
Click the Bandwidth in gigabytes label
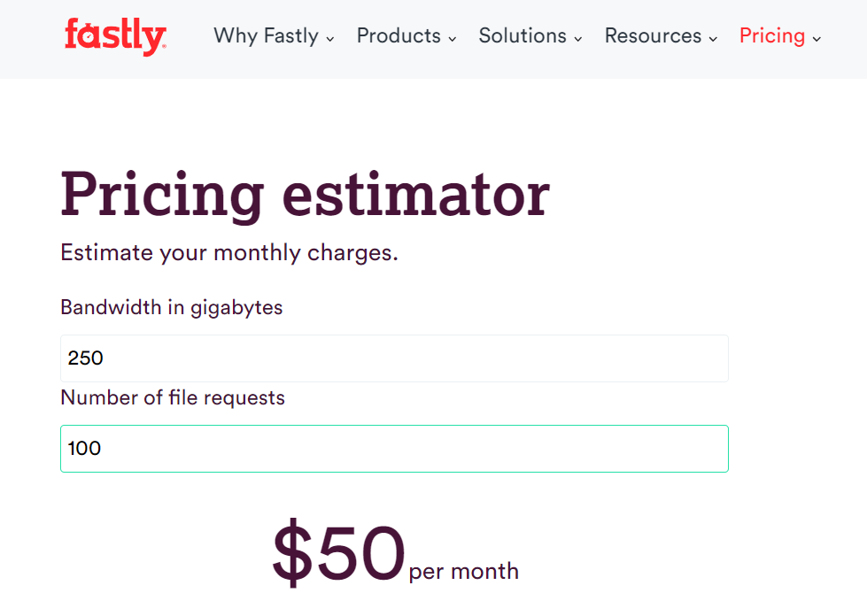[x=170, y=307]
